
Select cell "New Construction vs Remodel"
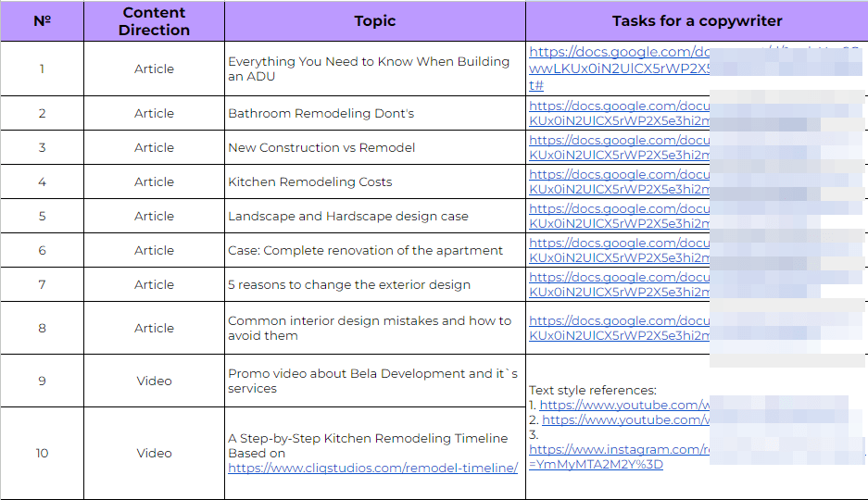coord(375,147)
